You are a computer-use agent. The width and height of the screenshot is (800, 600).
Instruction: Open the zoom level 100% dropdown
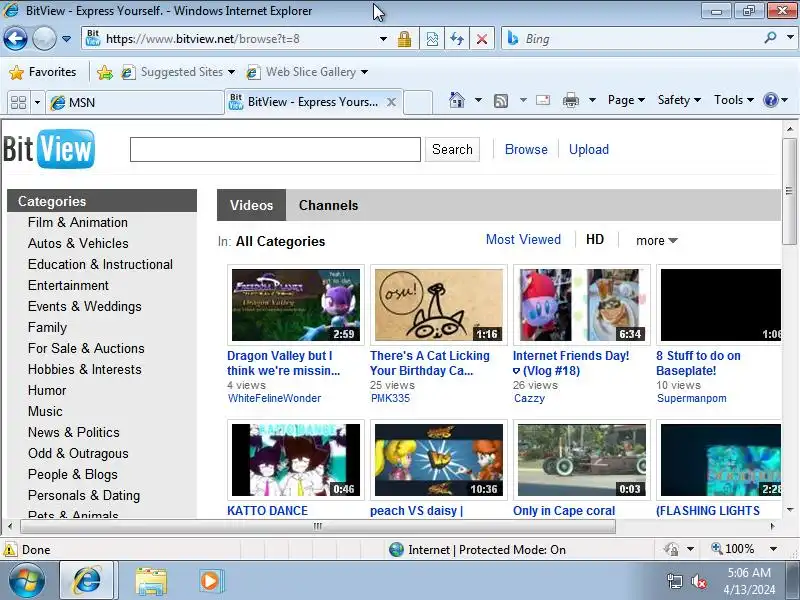[773, 549]
